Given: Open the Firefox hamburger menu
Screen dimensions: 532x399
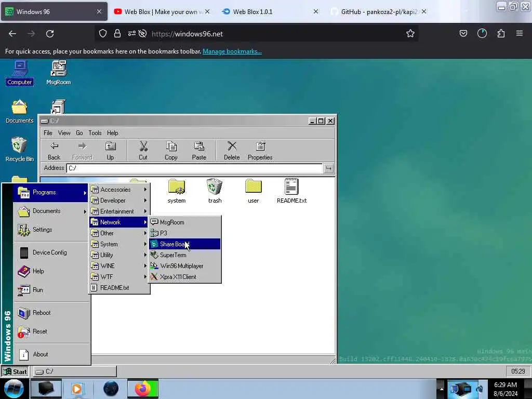Looking at the screenshot, I should tap(520, 33).
